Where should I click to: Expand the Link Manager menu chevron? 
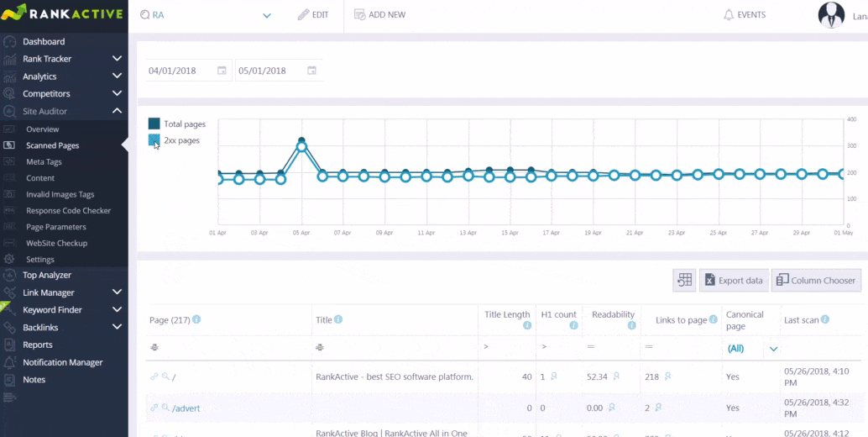[117, 292]
